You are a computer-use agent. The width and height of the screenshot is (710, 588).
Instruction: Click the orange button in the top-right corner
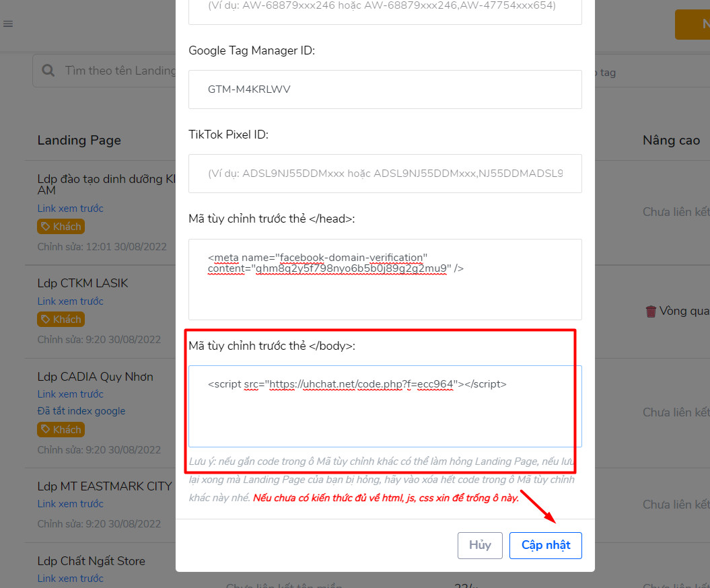tap(693, 24)
